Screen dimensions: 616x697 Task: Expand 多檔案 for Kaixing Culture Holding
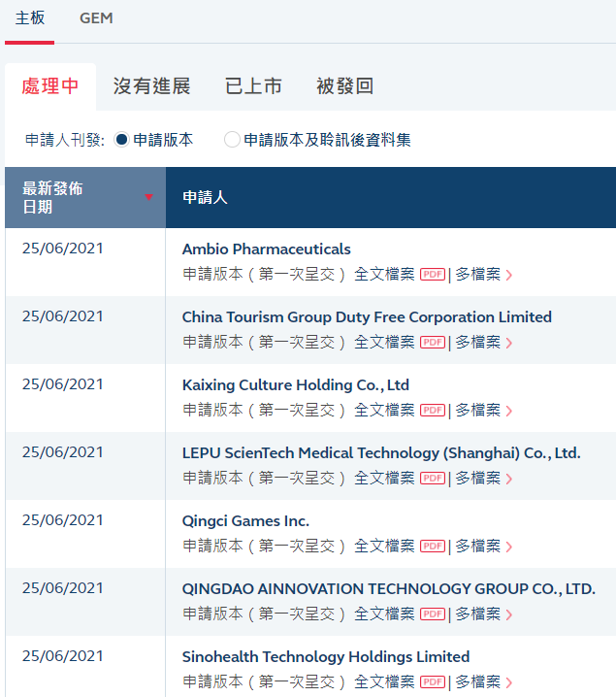click(x=483, y=411)
